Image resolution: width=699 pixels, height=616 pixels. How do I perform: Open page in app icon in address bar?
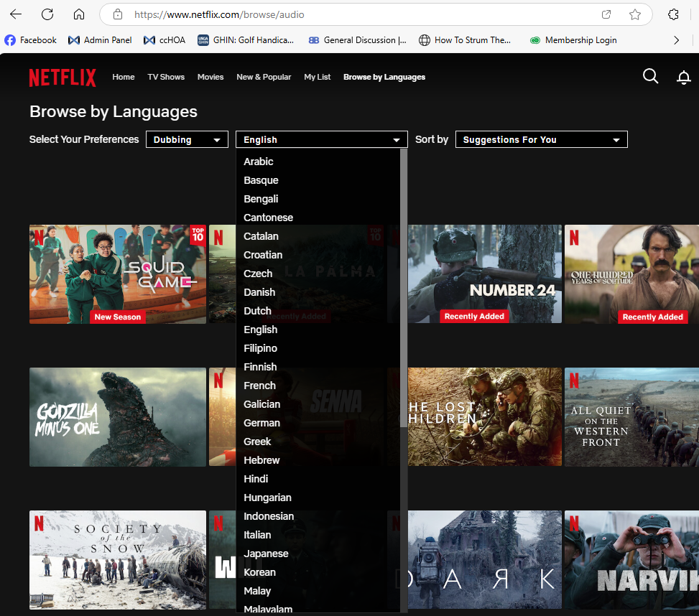606,14
